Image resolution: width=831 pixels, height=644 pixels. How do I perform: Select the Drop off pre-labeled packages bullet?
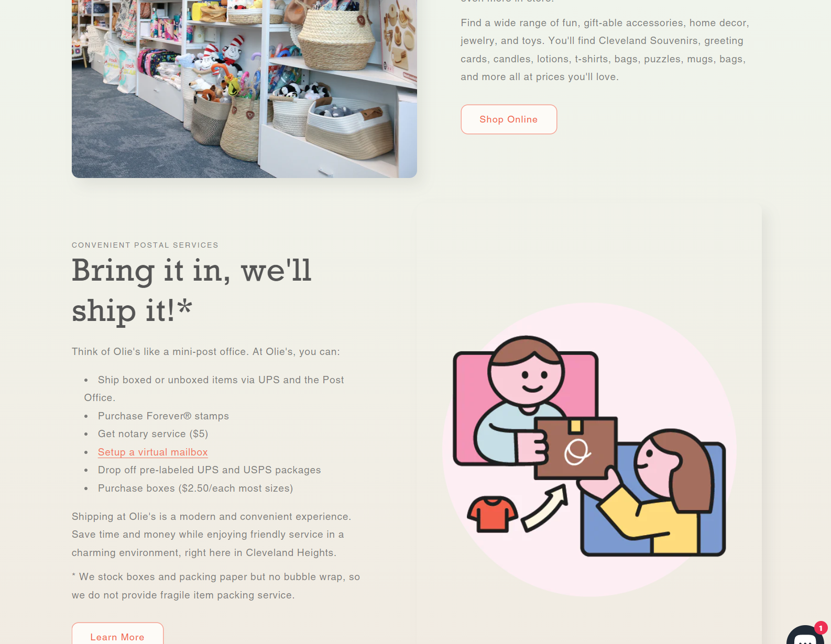pyautogui.click(x=210, y=470)
